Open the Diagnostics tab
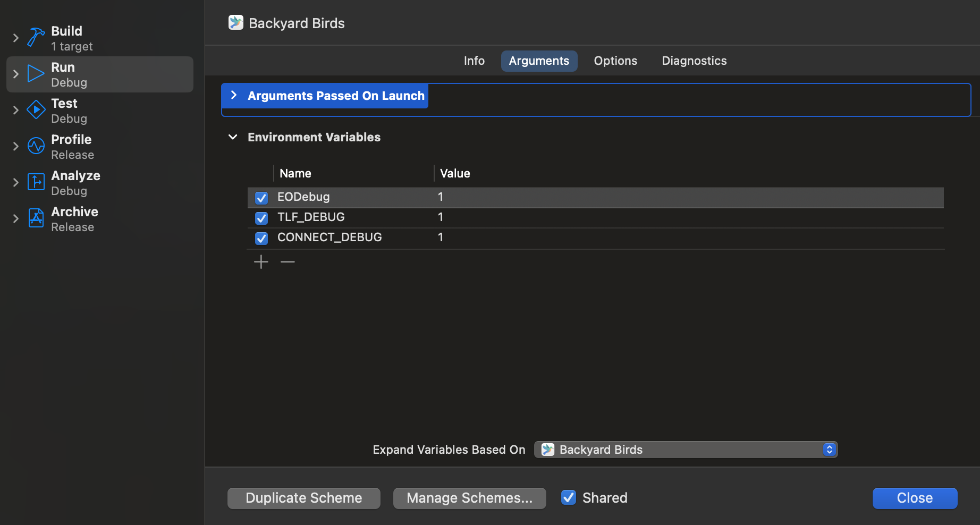The image size is (980, 525). tap(694, 61)
